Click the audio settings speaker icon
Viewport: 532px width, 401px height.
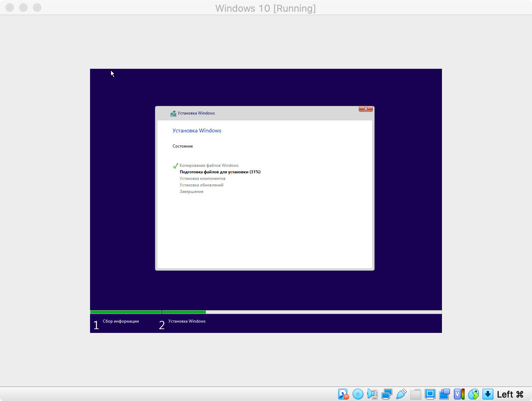[x=372, y=394]
